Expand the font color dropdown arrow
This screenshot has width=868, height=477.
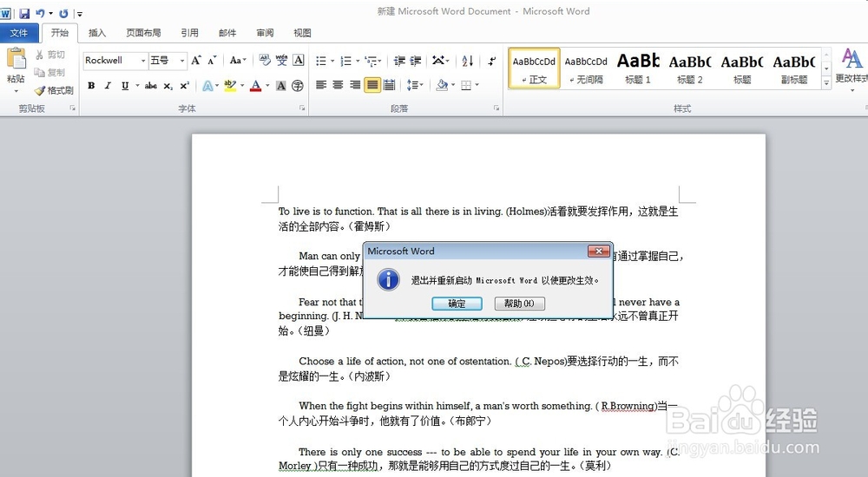point(267,85)
